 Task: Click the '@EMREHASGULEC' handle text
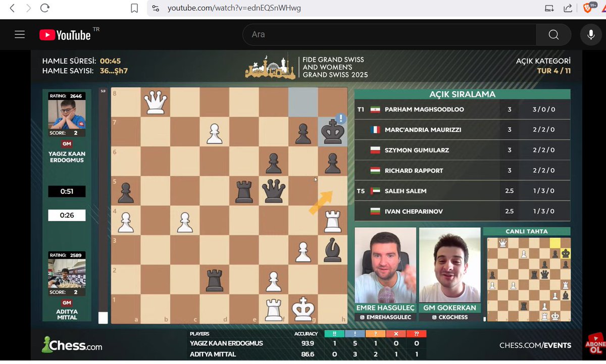tap(385, 317)
